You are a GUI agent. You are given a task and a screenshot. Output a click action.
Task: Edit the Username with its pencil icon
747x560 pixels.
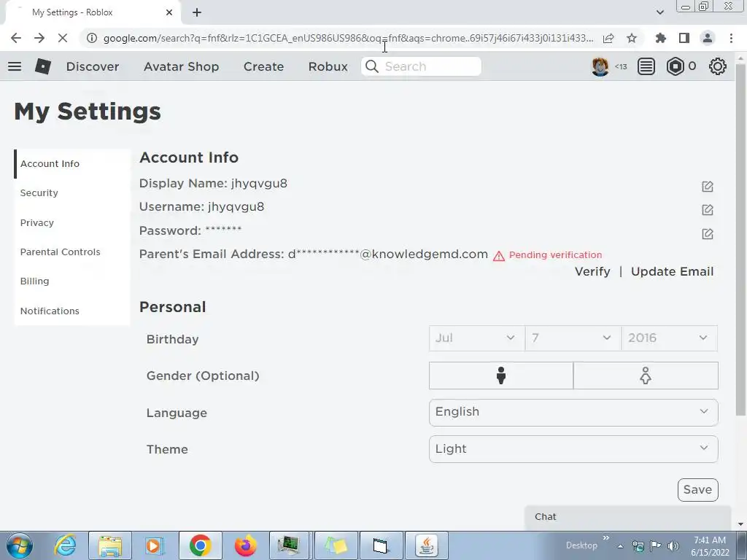pos(708,209)
